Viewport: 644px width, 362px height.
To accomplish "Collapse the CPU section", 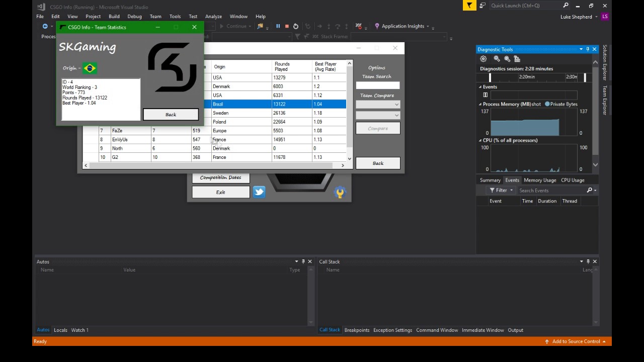I will click(480, 140).
